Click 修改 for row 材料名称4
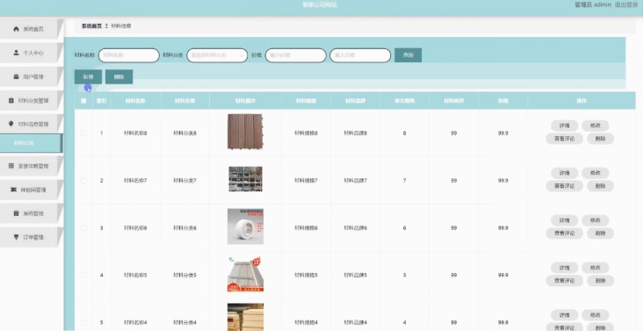The image size is (644, 331). [x=595, y=315]
